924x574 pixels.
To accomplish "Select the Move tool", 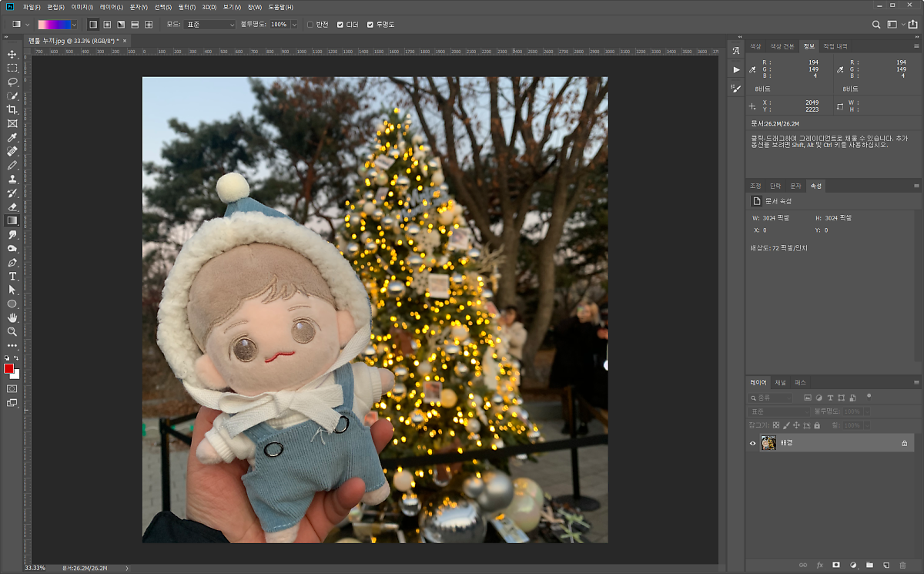I will point(12,55).
